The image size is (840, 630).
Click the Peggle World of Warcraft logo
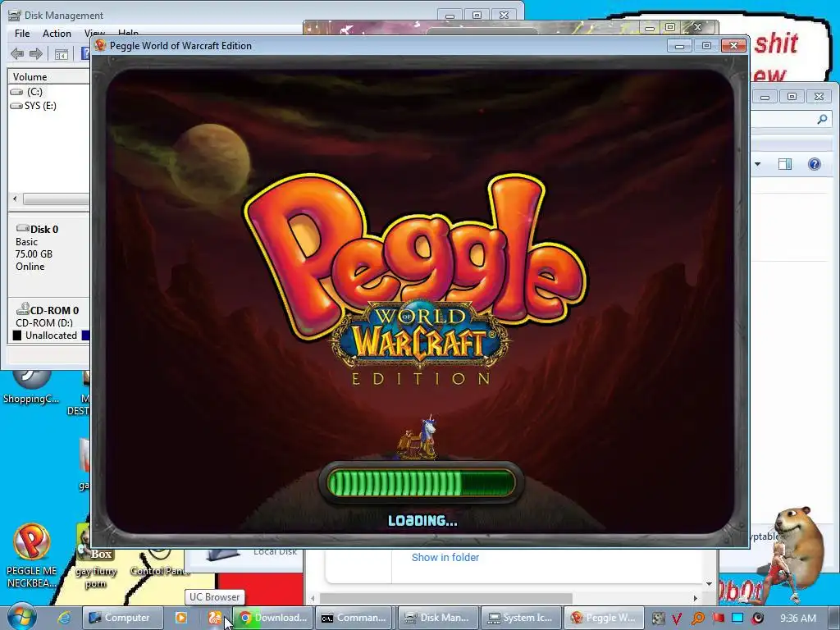click(418, 279)
